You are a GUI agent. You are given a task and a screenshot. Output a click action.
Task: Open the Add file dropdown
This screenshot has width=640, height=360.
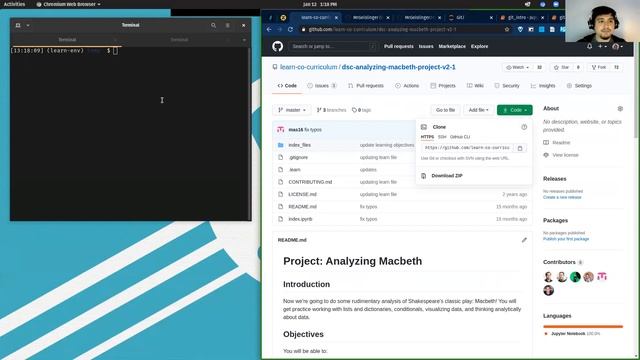click(x=478, y=110)
